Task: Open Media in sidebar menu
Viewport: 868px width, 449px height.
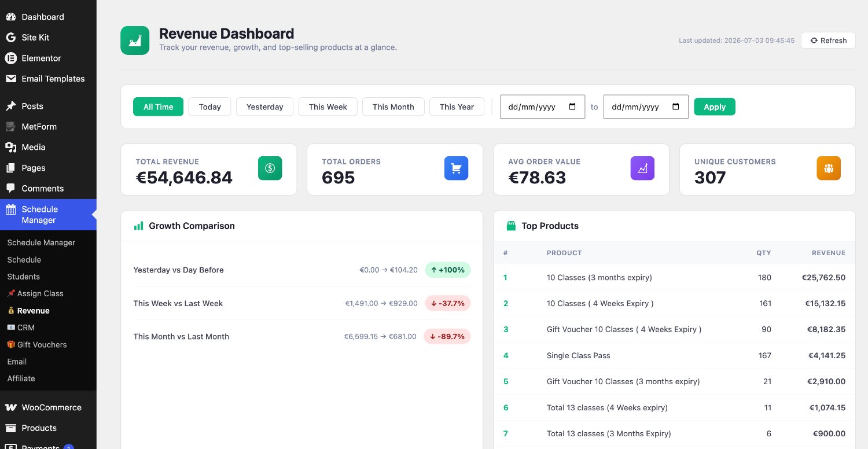Action: point(48,147)
